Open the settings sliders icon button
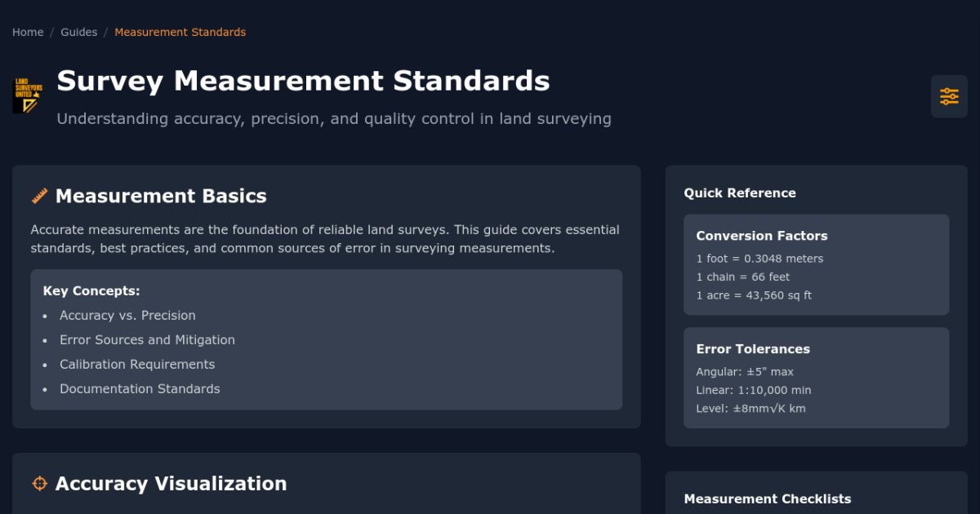 click(x=949, y=96)
